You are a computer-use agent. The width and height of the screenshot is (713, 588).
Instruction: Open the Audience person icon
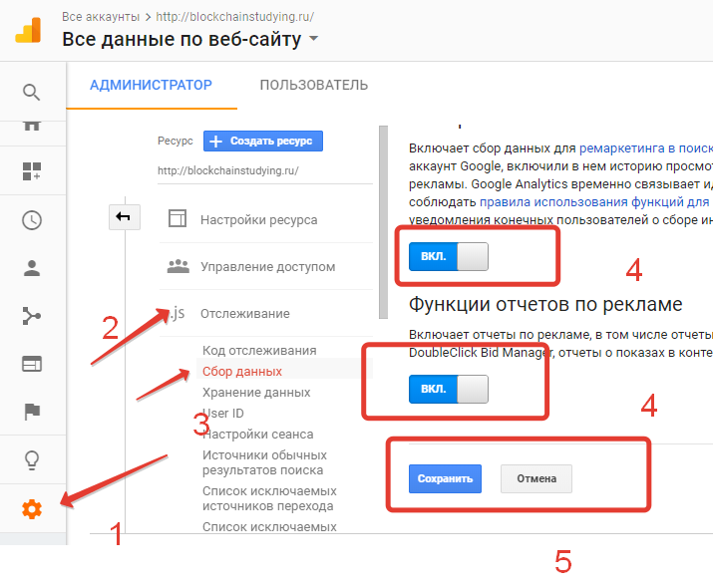coord(32,268)
